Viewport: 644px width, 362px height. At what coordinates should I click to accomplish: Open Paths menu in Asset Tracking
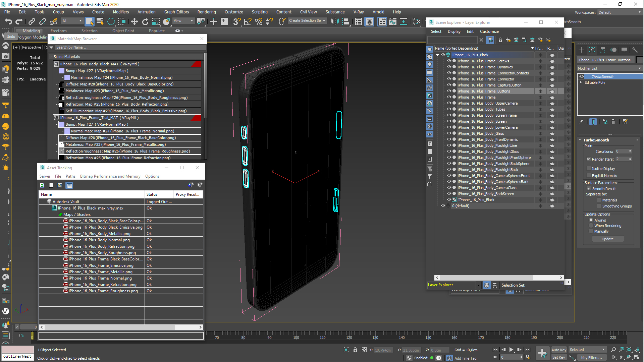[x=70, y=176]
